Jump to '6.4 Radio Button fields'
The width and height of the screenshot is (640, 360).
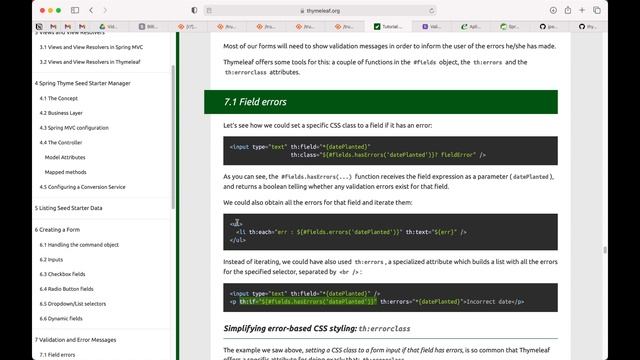[x=66, y=289]
